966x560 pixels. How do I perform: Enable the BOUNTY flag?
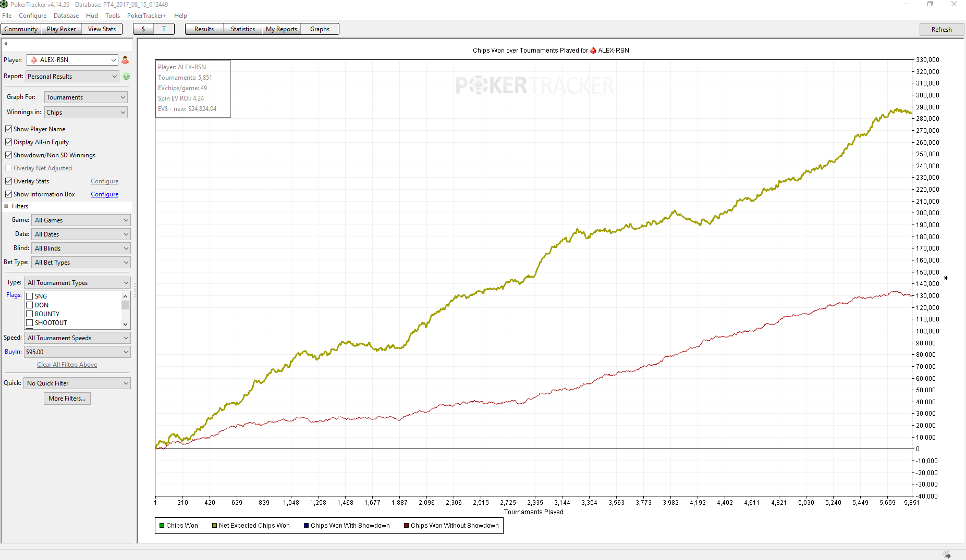[x=30, y=314]
